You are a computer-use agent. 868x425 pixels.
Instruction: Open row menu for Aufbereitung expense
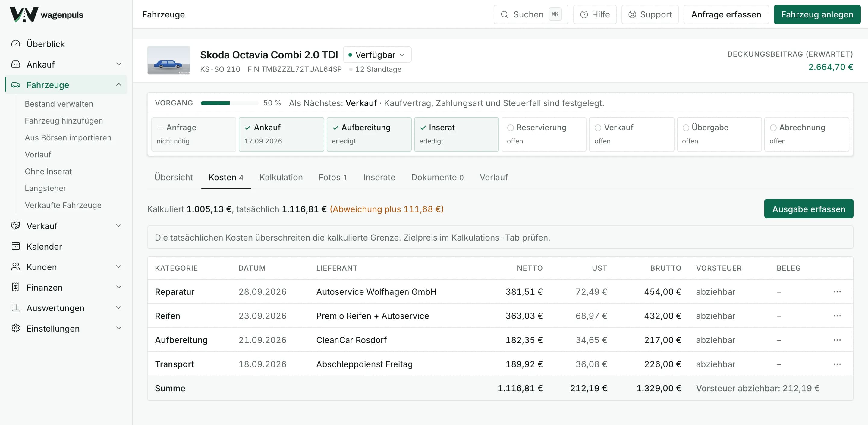[837, 340]
